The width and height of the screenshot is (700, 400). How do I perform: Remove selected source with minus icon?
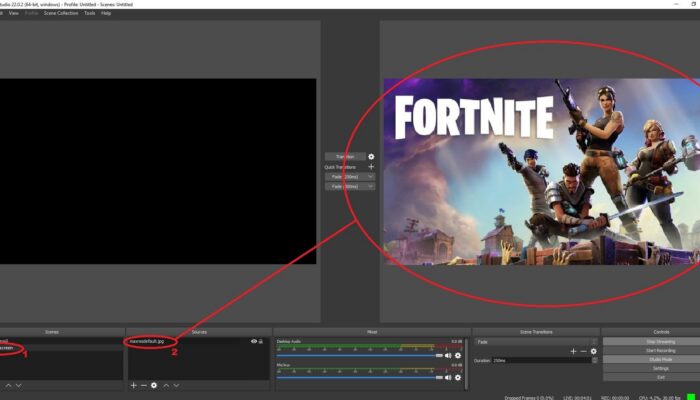(143, 385)
